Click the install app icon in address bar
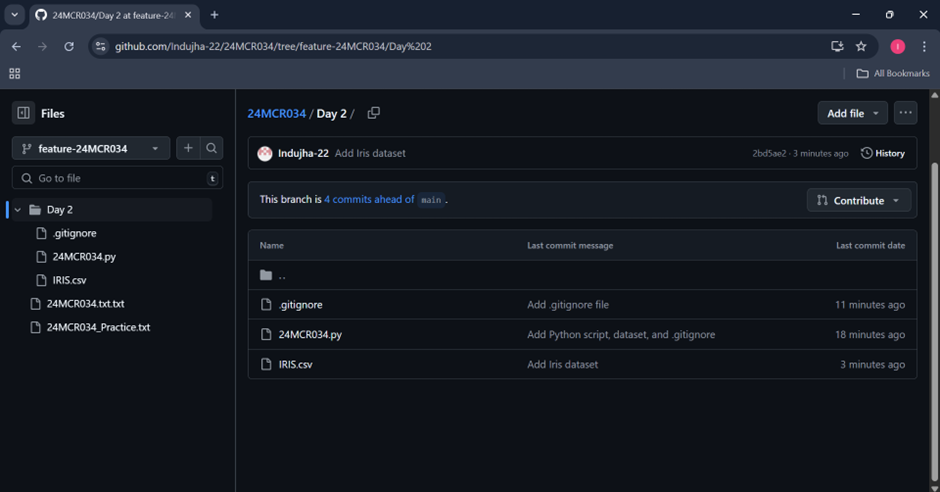Image resolution: width=940 pixels, height=492 pixels. [x=837, y=46]
